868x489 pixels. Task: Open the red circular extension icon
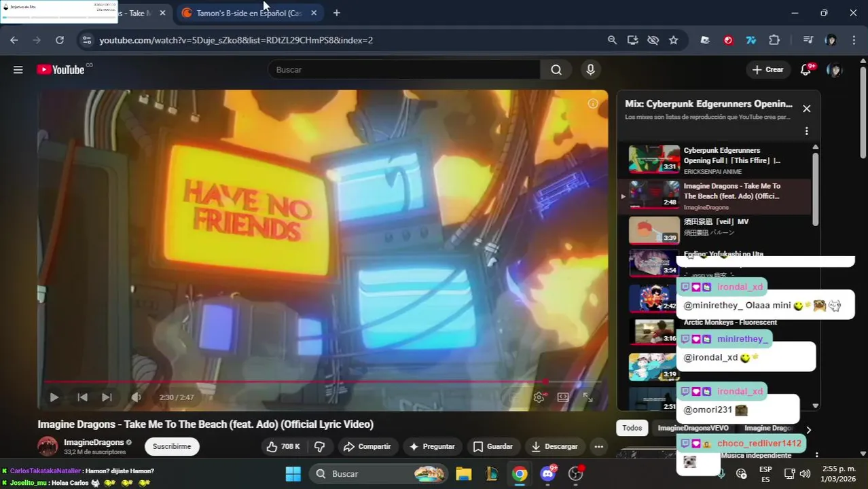[x=728, y=40]
